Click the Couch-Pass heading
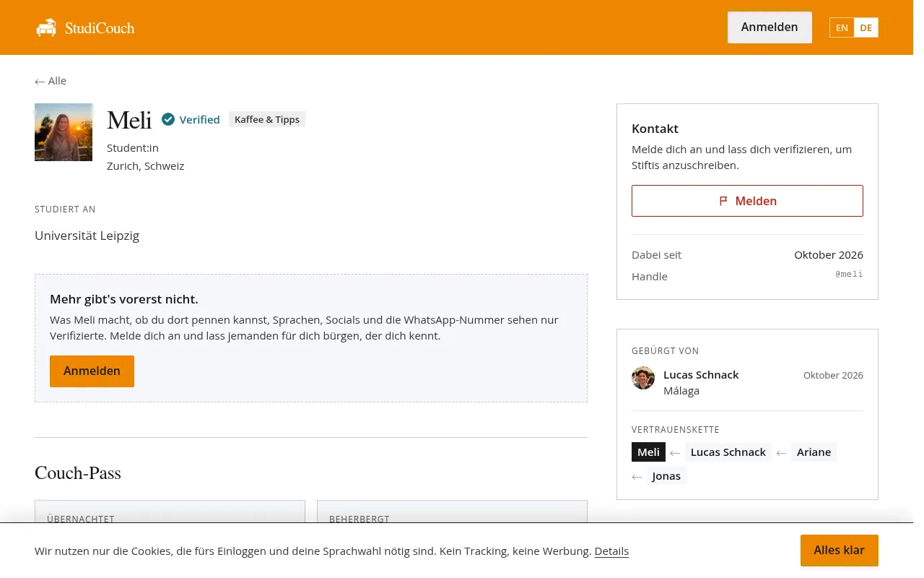924x578 pixels. (78, 473)
